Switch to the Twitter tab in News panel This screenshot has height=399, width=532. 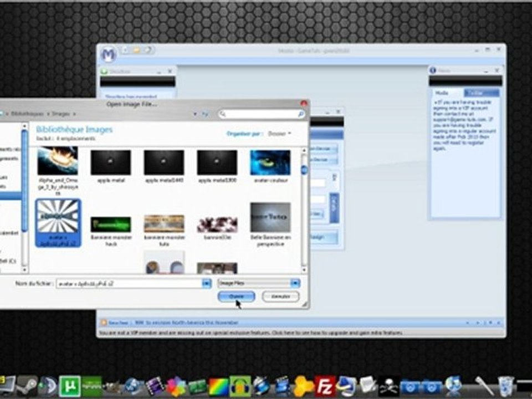[481, 93]
